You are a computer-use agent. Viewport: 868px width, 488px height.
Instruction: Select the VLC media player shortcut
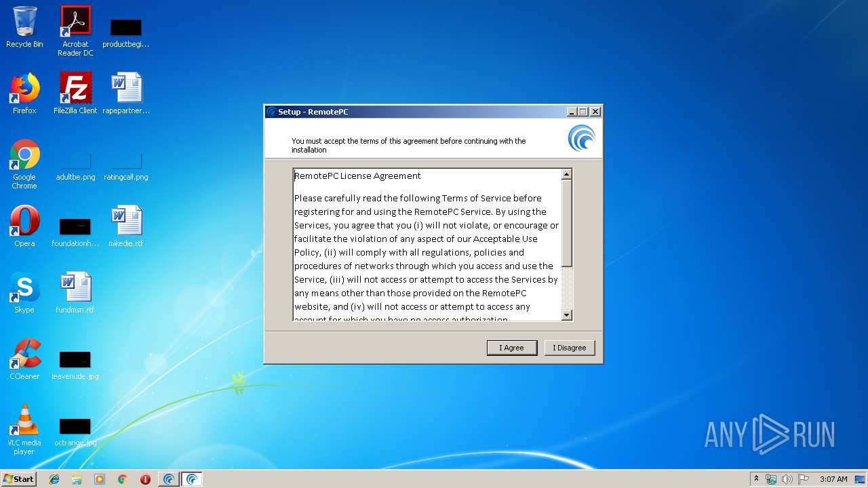coord(24,430)
